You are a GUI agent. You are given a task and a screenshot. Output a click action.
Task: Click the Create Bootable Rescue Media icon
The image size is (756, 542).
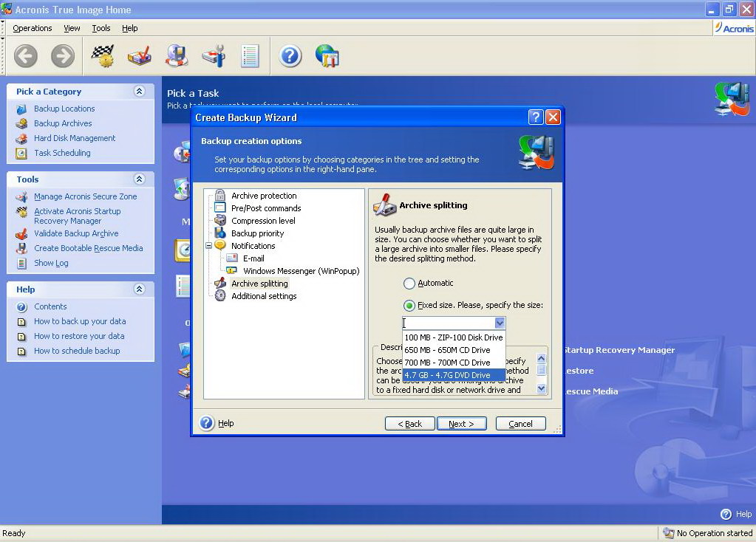tap(21, 249)
